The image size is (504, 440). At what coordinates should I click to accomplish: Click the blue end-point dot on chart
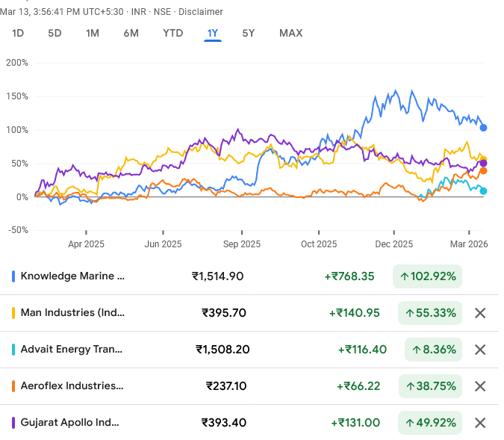(x=483, y=128)
